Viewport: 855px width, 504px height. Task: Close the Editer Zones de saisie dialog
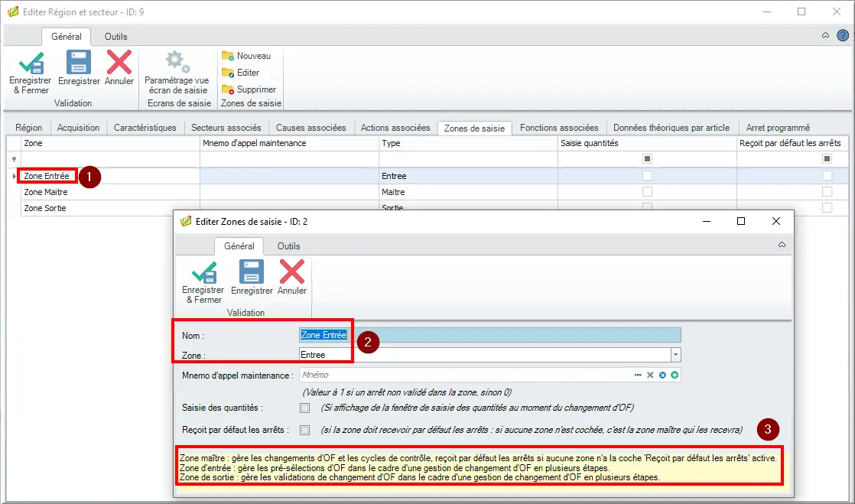pos(776,221)
